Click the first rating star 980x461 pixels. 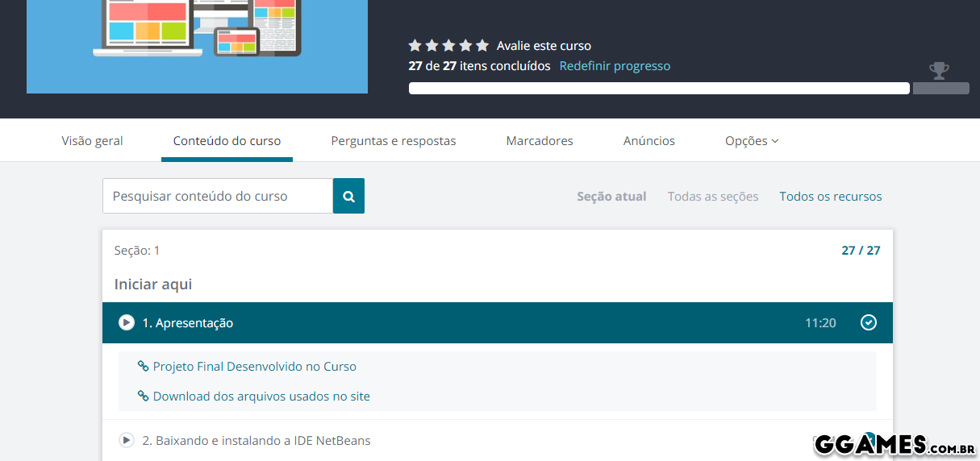pos(415,46)
